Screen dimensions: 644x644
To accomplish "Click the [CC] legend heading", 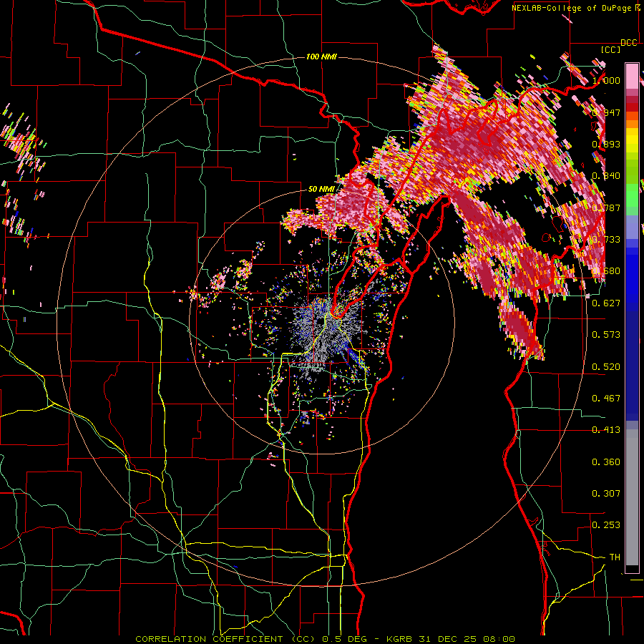I will [611, 49].
